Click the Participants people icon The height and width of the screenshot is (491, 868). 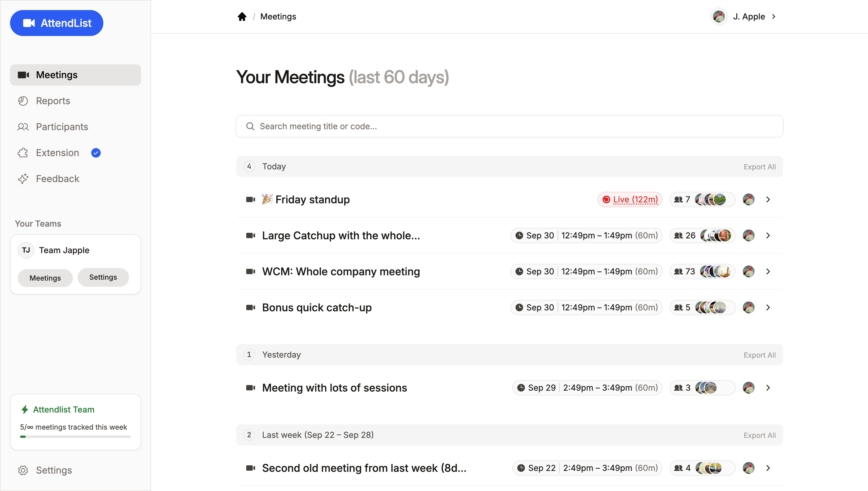pos(23,127)
